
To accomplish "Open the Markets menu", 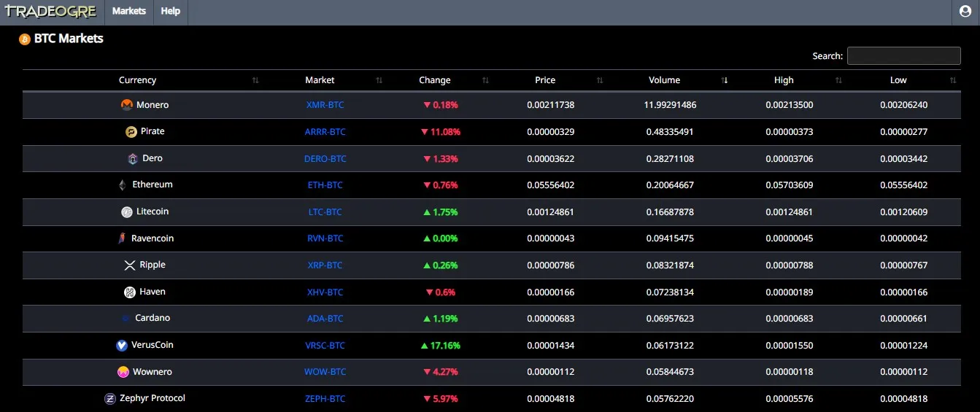I will [x=129, y=12].
